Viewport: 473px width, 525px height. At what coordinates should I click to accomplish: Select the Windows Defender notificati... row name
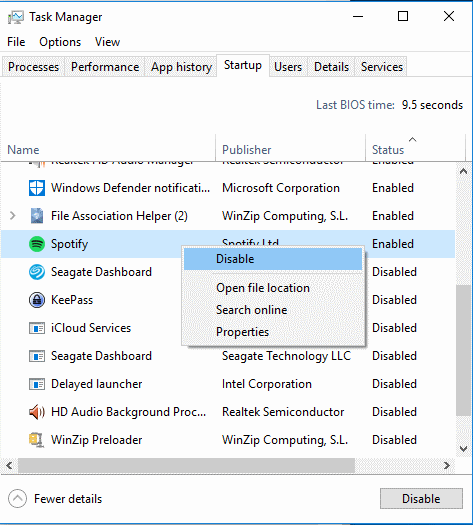131,188
